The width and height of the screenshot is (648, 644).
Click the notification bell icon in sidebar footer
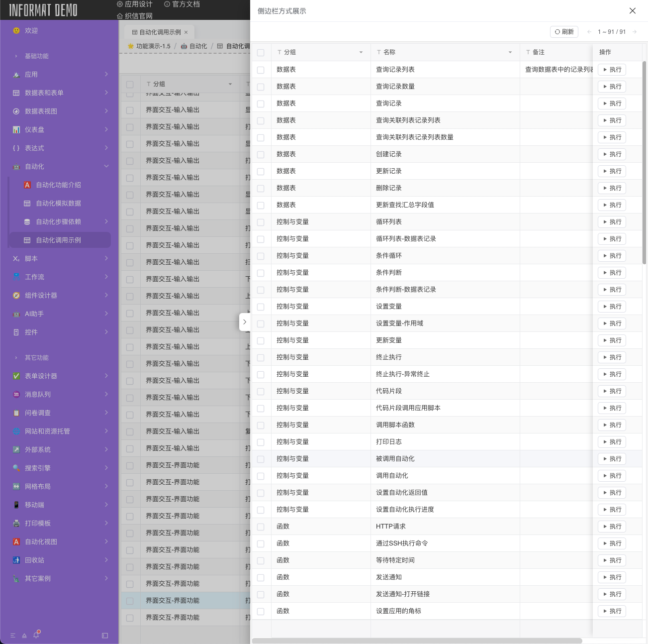pyautogui.click(x=36, y=635)
